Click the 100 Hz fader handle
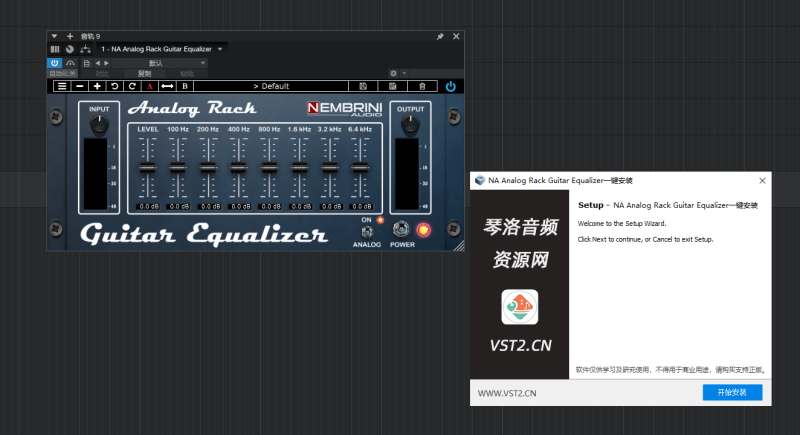Viewport: 800px width, 435px height. point(178,168)
